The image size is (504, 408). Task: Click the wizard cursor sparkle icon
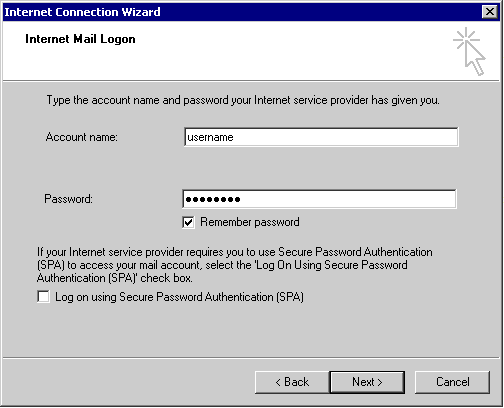point(469,52)
